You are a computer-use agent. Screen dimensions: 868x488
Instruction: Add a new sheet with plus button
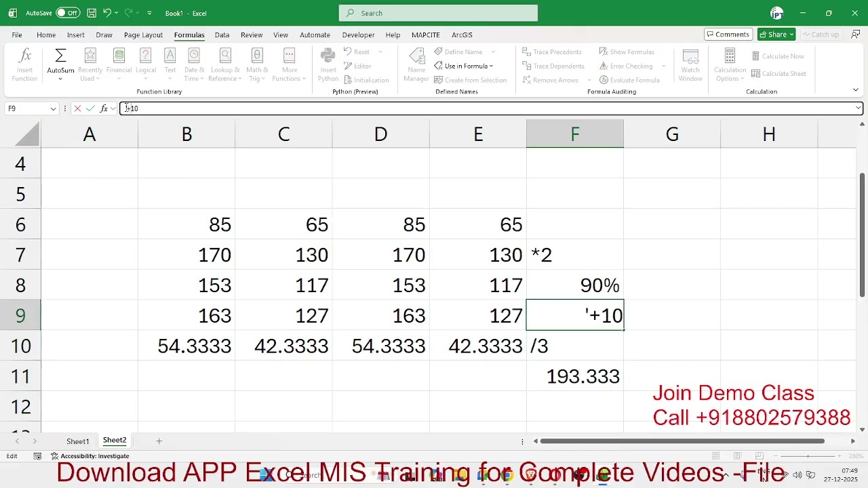159,441
